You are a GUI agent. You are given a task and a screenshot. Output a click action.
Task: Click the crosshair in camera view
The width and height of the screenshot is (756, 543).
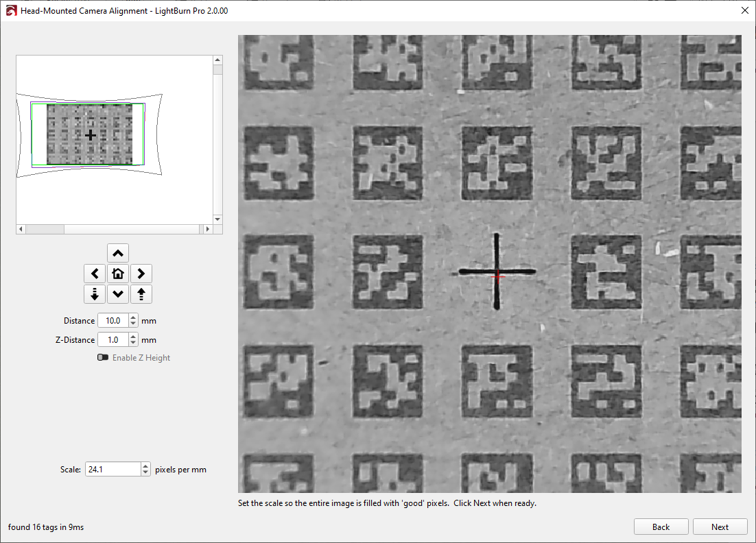(497, 272)
